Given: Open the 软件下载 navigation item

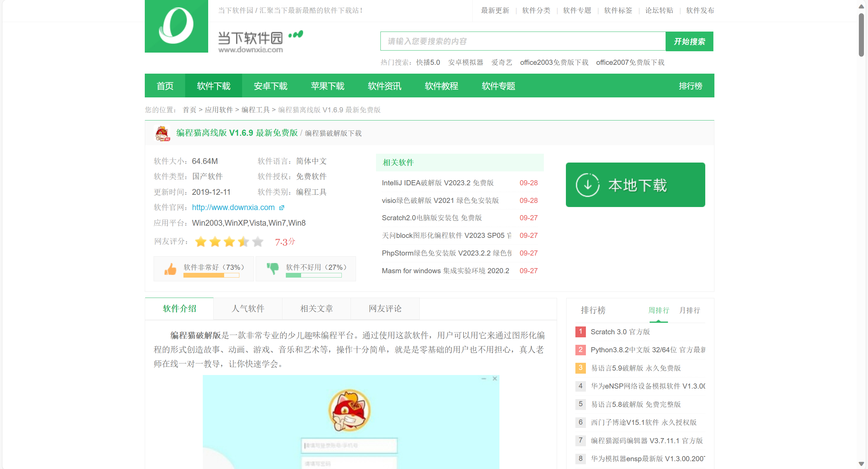Looking at the screenshot, I should pos(214,86).
